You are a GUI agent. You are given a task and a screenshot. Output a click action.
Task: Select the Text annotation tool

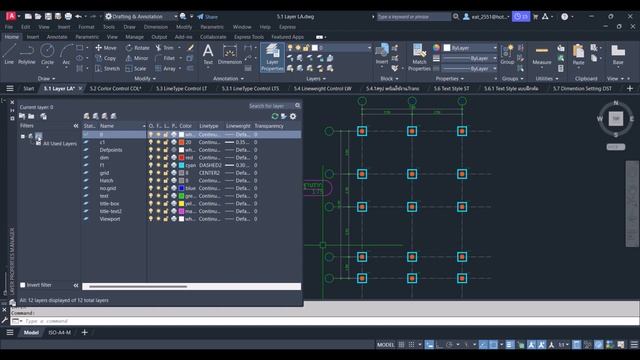208,54
